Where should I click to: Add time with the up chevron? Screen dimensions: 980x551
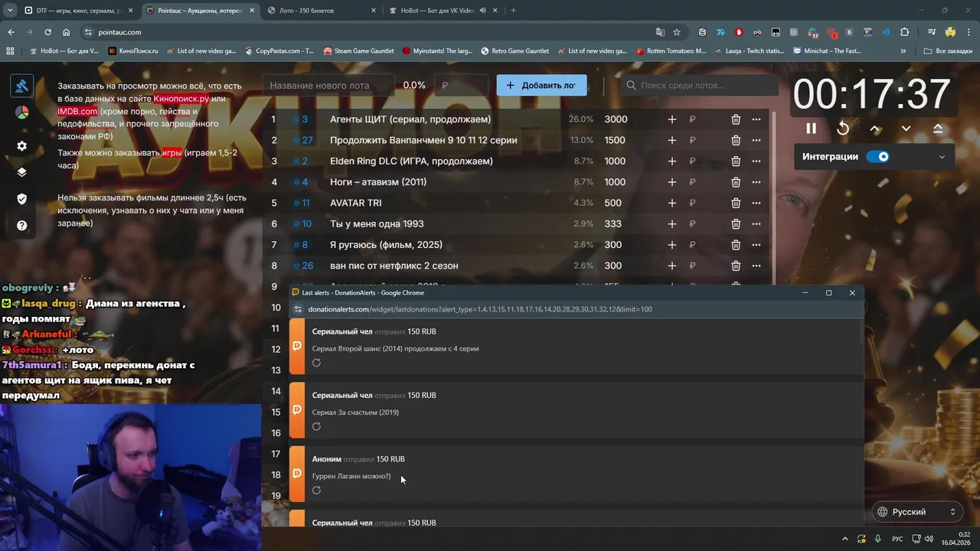(875, 129)
